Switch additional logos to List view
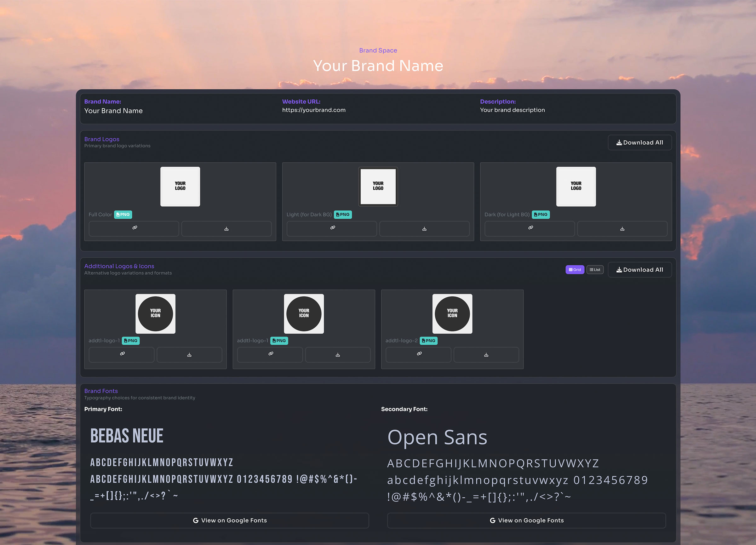756x545 pixels. (x=595, y=270)
